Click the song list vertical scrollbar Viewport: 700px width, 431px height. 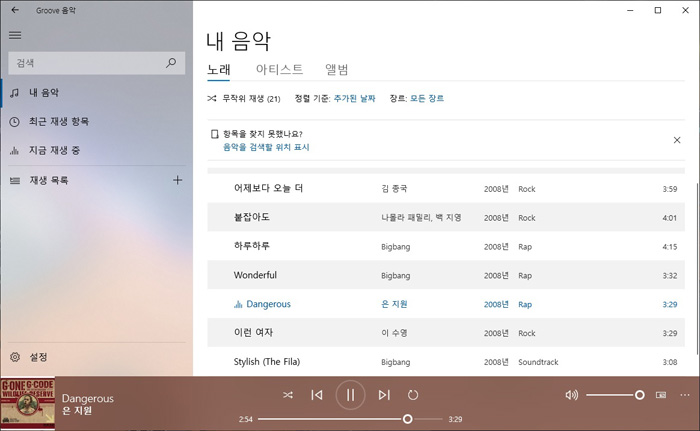pos(697,268)
